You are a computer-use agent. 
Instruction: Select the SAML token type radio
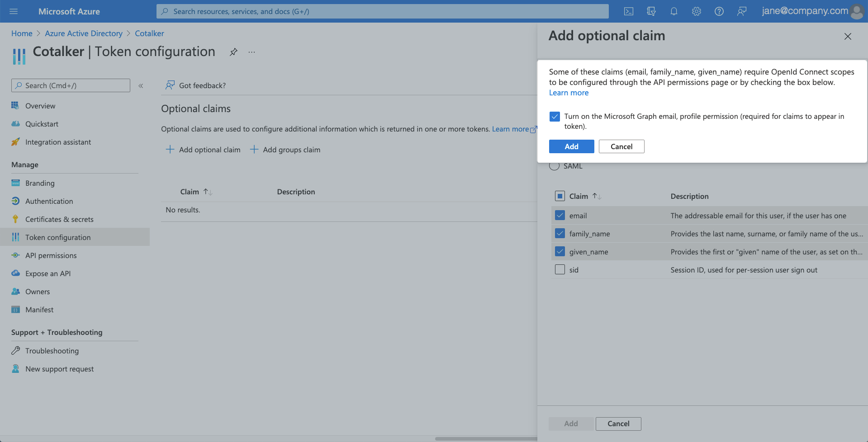(x=555, y=166)
